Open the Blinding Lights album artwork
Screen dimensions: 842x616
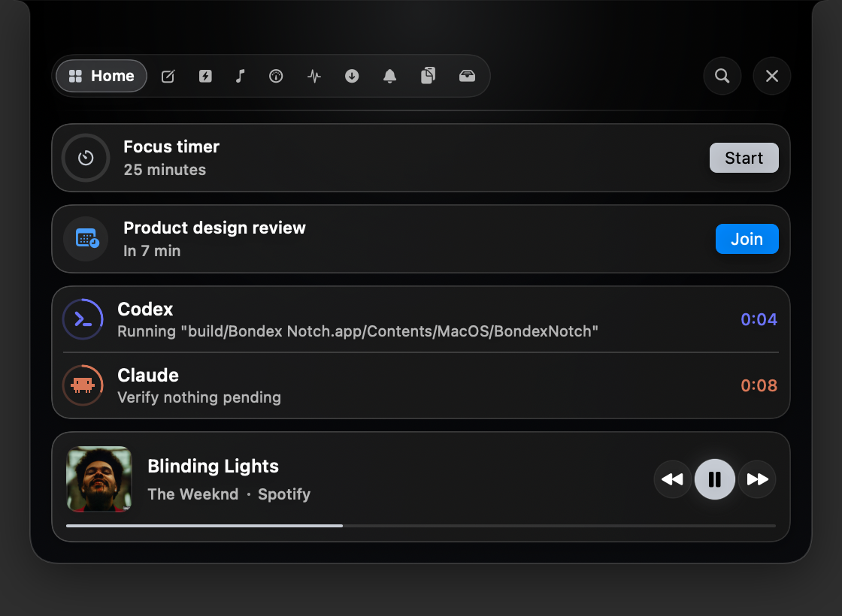[x=98, y=479]
